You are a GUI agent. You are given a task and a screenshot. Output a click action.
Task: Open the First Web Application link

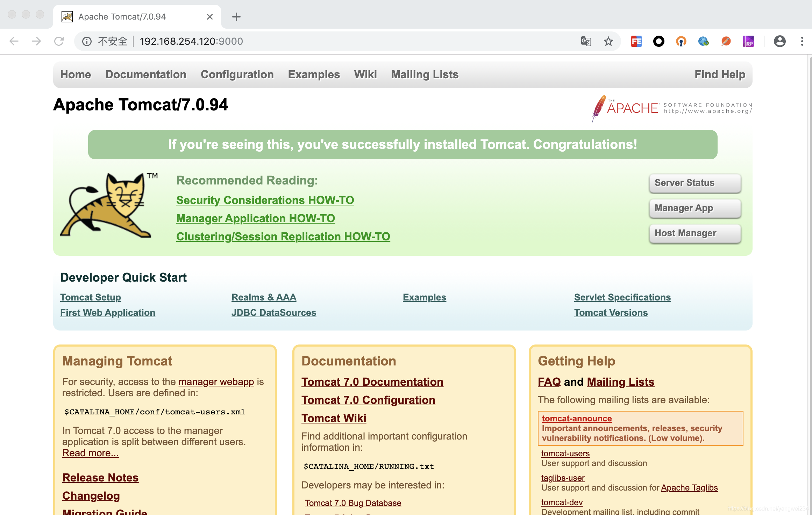[x=108, y=313]
